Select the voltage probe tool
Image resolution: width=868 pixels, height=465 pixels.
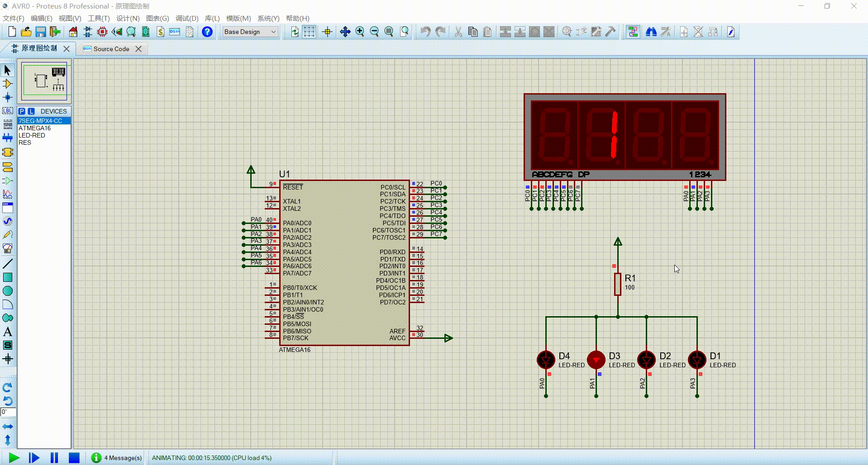8,235
